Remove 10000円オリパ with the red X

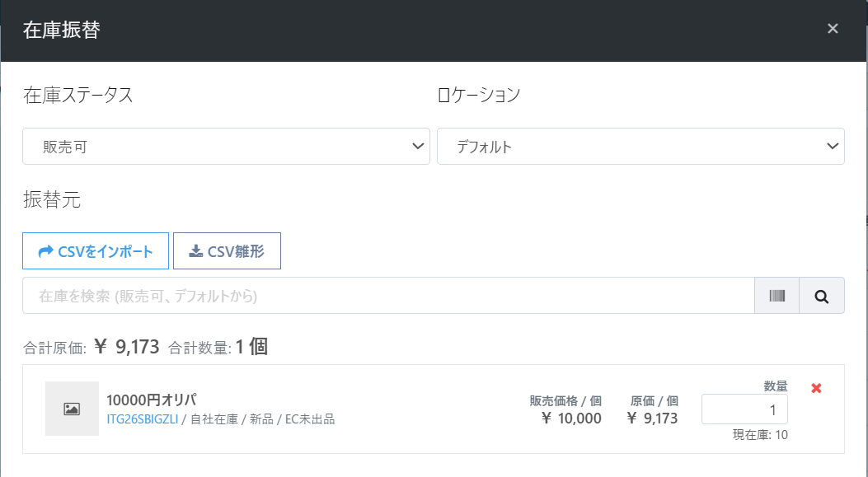point(816,388)
